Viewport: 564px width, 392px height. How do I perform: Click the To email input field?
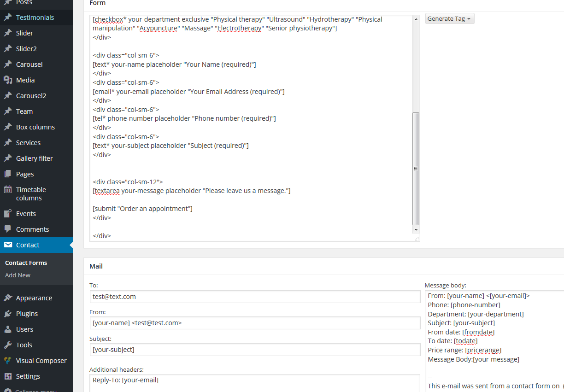255,297
